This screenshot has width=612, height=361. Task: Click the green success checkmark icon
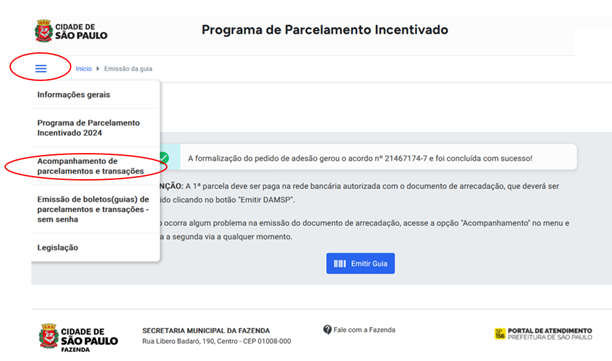click(x=164, y=158)
